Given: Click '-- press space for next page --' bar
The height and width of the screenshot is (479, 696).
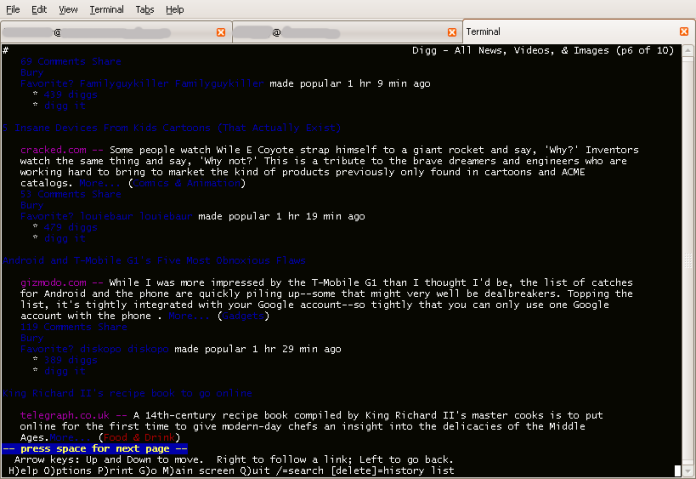Looking at the screenshot, I should [95, 449].
